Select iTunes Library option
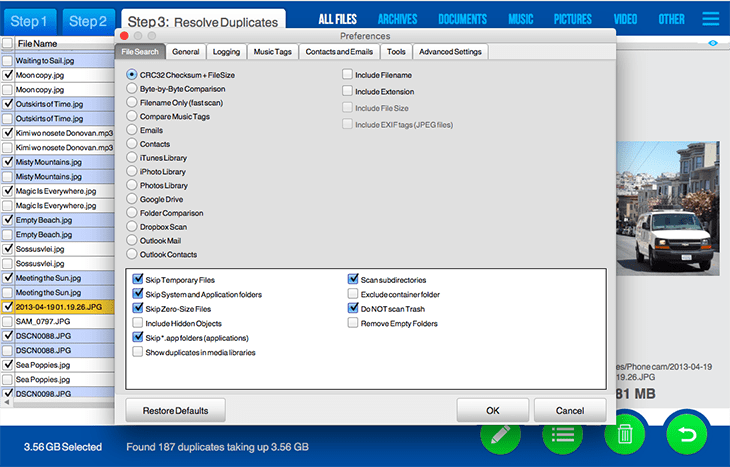Screen dimensions: 730x467 pos(132,157)
